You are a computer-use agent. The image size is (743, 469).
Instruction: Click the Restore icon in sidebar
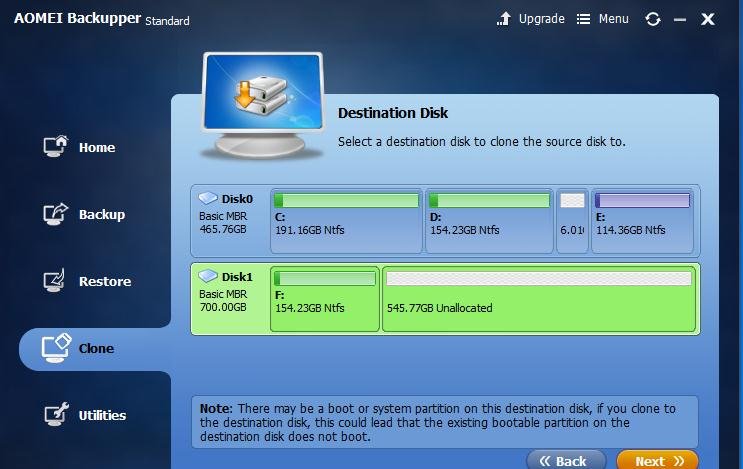point(54,280)
